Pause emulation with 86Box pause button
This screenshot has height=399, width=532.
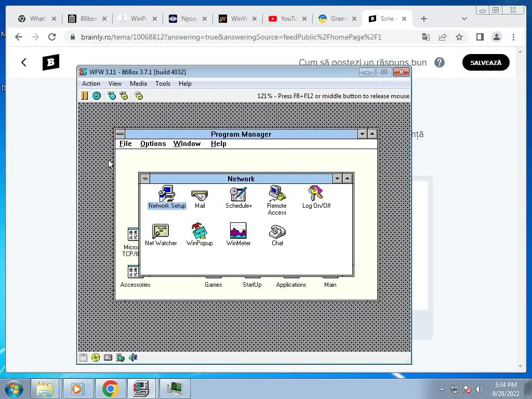click(85, 96)
